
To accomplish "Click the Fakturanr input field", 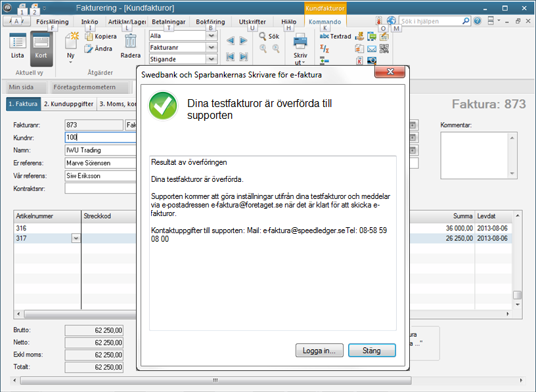I will tap(94, 125).
